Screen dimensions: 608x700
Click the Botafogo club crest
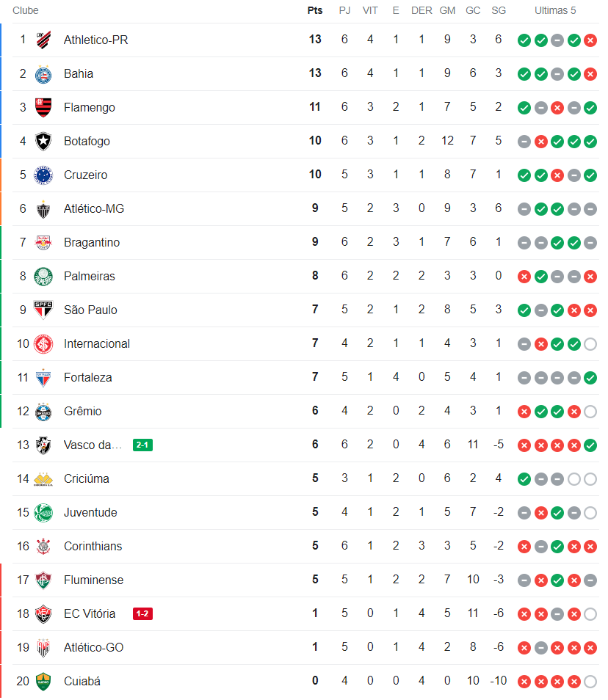(x=43, y=141)
